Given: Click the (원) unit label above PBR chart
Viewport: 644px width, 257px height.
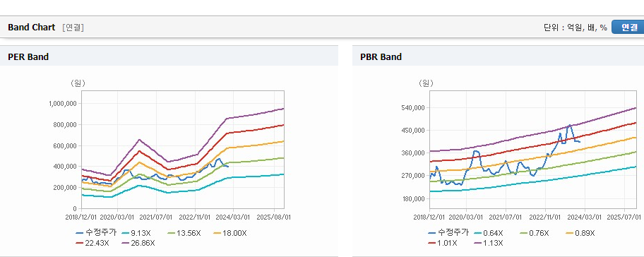Looking at the screenshot, I should click(426, 83).
